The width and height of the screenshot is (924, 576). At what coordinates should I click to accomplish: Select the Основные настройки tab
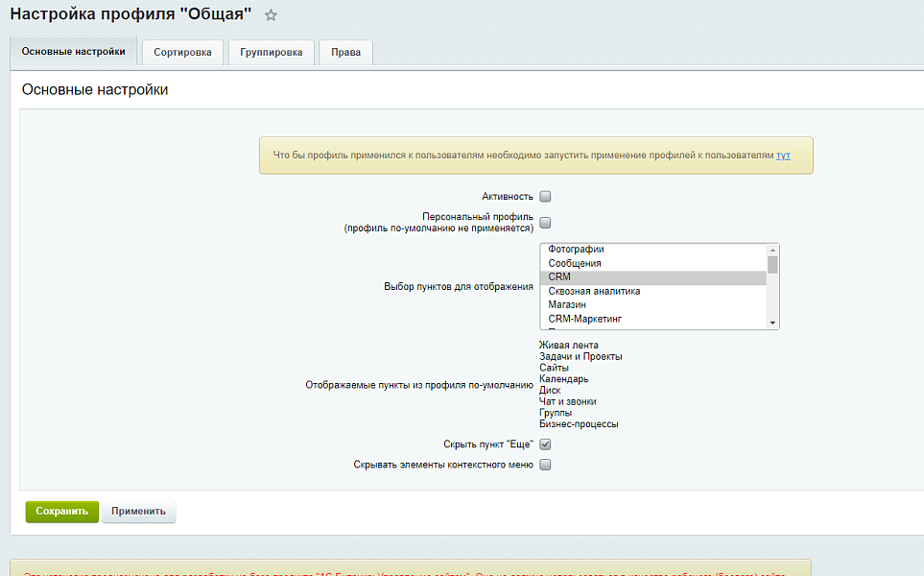(73, 52)
